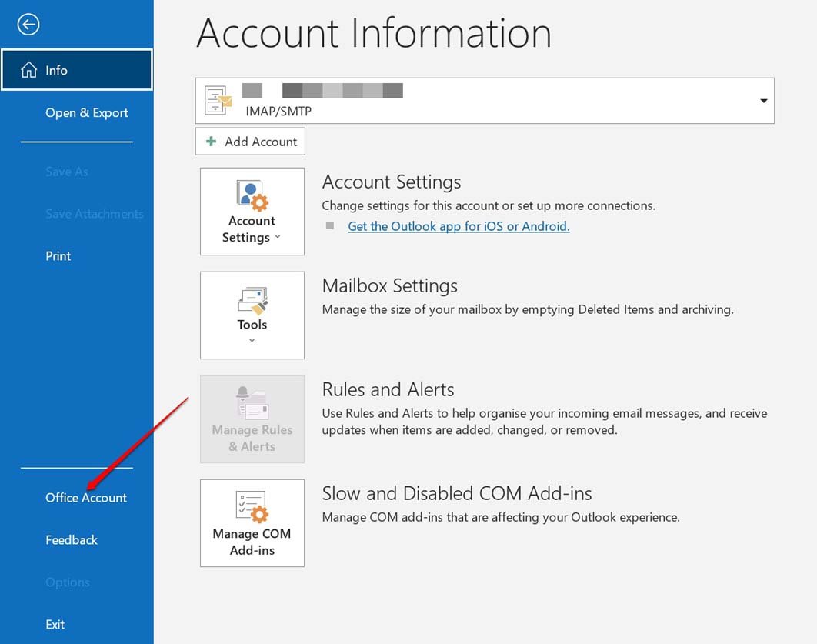
Task: Click the Account Settings person-gear icon
Action: click(252, 195)
